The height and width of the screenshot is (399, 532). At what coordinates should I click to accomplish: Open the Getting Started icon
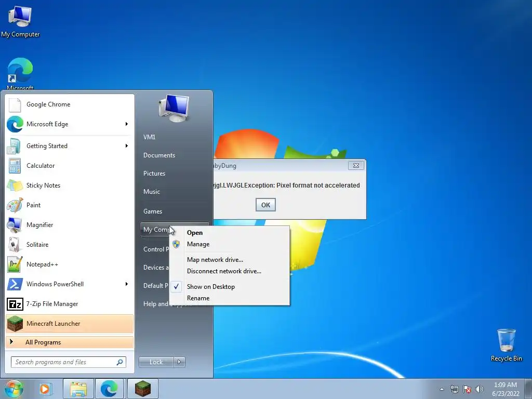(x=15, y=146)
